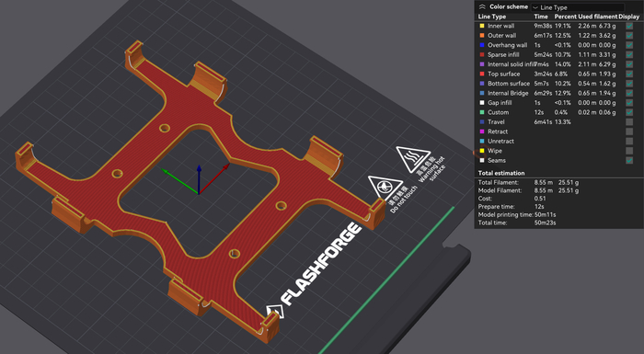Click the Retract magenta legend icon
The image size is (644, 354).
[482, 131]
